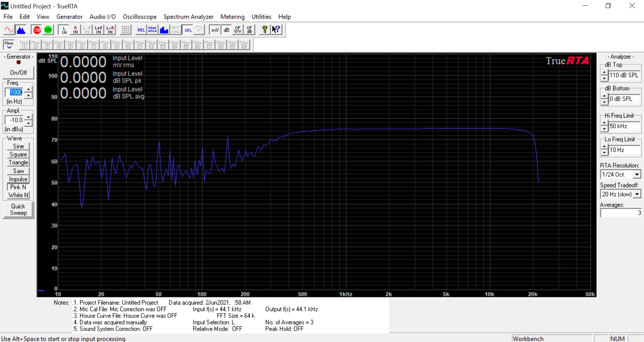644x342 pixels.
Task: Decrease Hi Freq Limit with down arrow
Action: pyautogui.click(x=604, y=129)
